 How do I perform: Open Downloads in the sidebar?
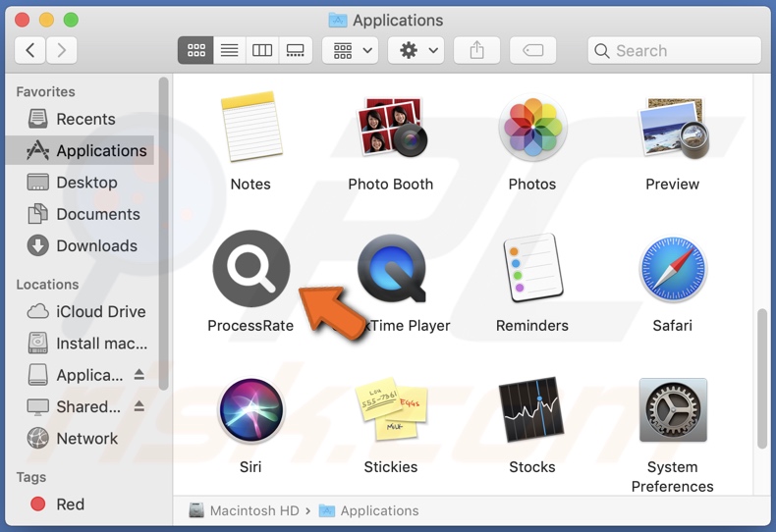click(x=82, y=245)
